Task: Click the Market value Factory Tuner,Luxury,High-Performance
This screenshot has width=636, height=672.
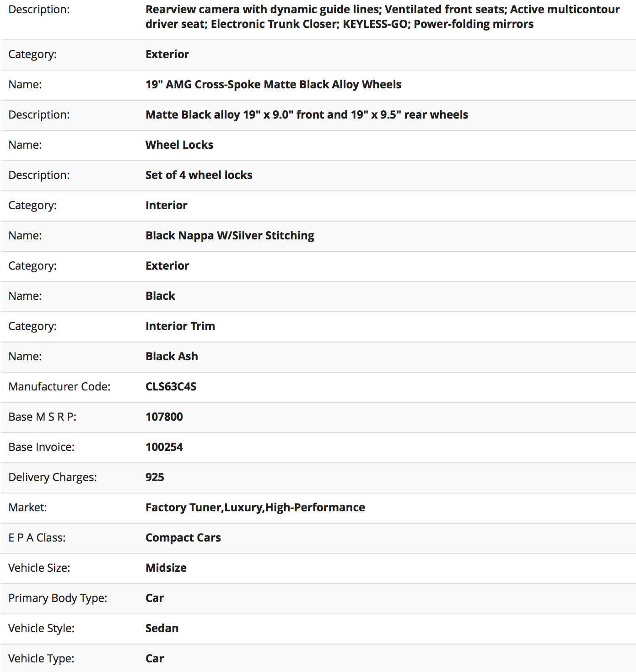Action: [255, 508]
